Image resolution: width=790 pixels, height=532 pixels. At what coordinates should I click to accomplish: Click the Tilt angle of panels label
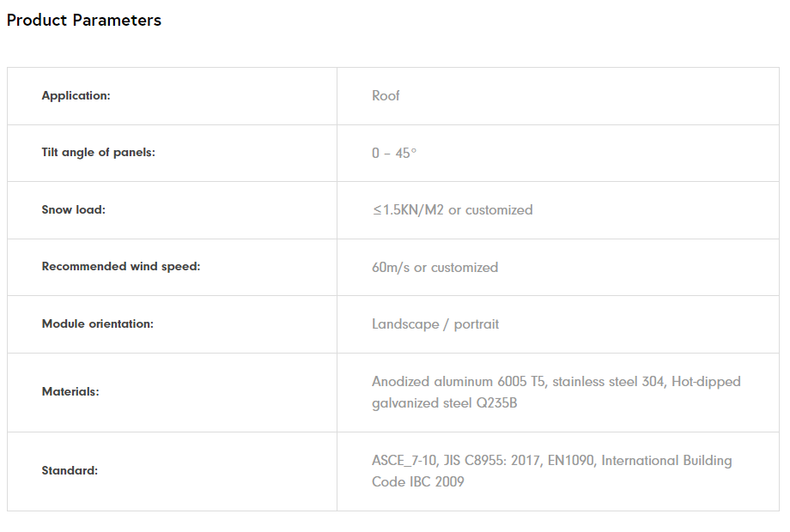[x=99, y=153]
